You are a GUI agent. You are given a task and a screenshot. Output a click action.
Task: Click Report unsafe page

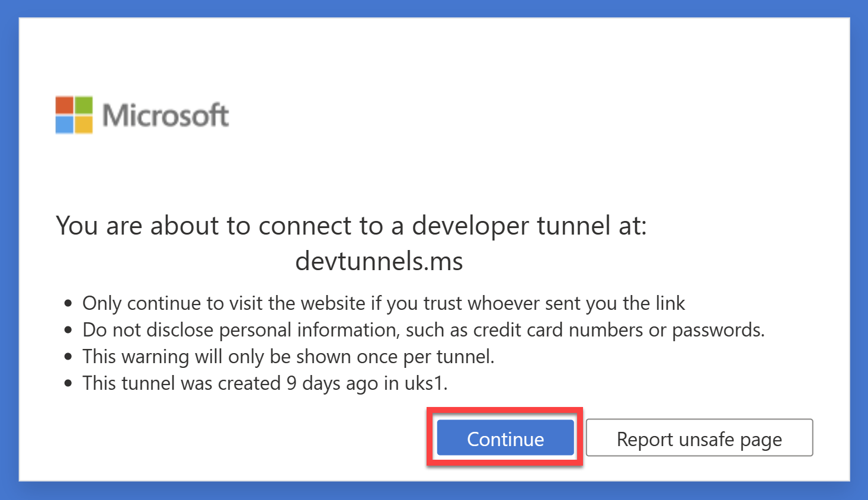tap(699, 438)
